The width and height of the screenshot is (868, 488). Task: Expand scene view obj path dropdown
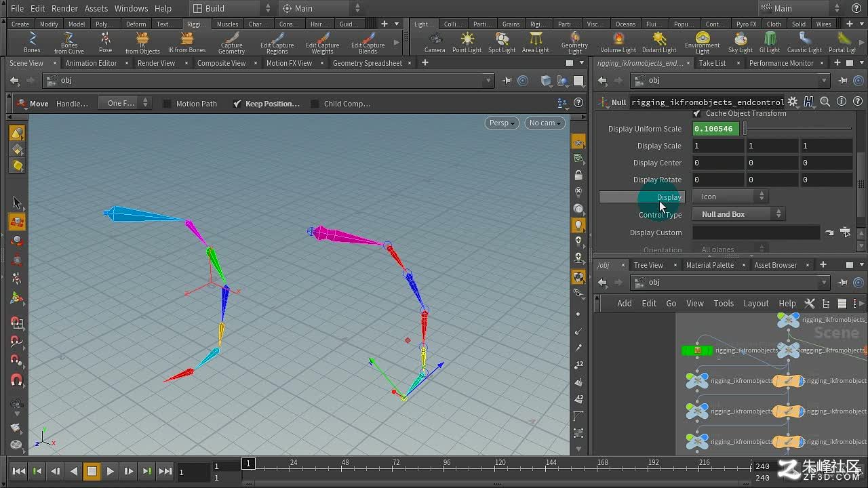(488, 80)
